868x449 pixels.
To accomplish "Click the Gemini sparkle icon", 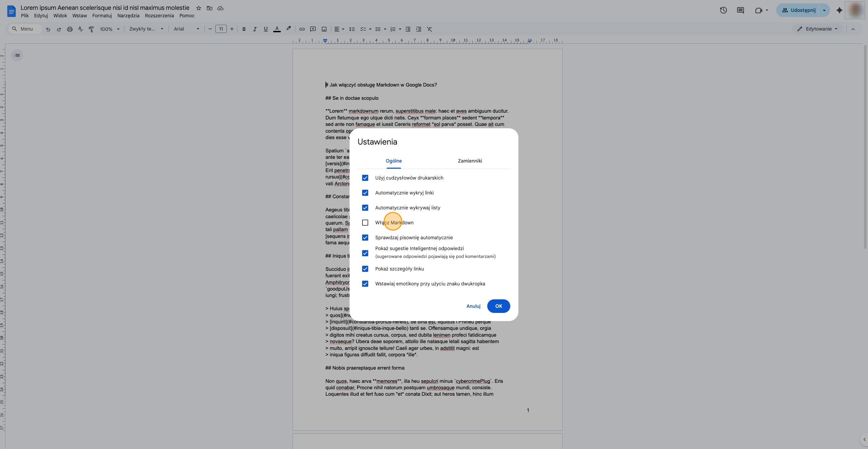I will (x=839, y=10).
